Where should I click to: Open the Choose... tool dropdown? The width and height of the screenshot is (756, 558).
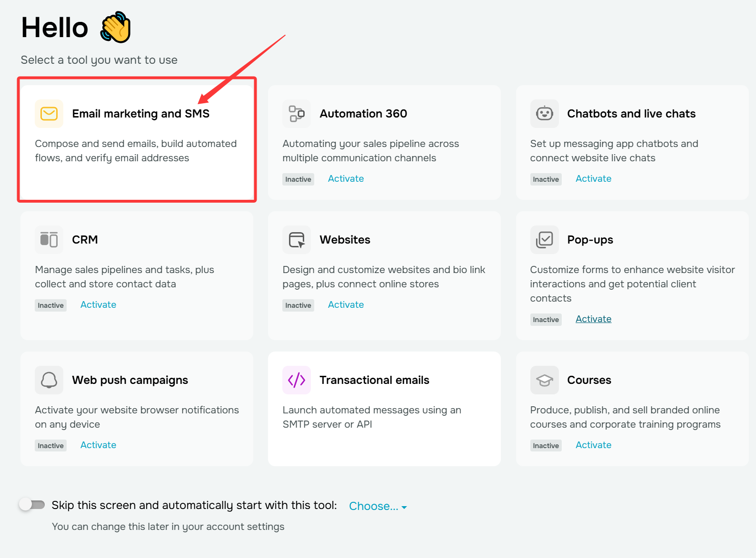tap(378, 506)
